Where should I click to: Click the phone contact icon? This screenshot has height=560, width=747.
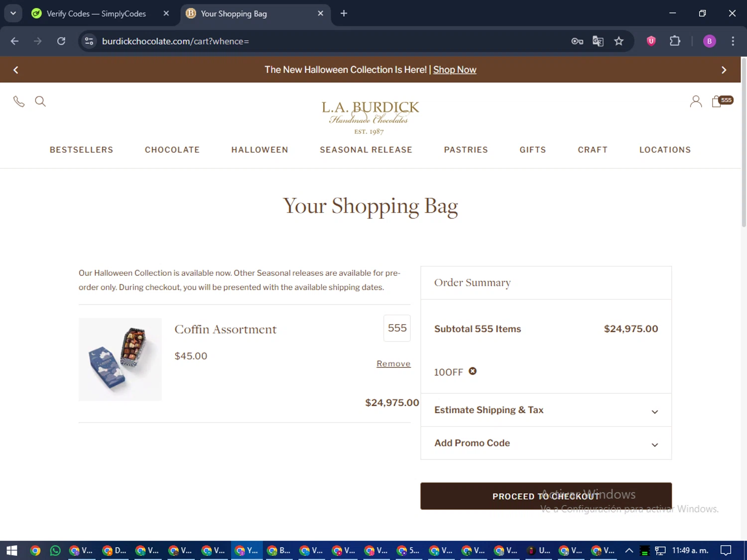[19, 102]
